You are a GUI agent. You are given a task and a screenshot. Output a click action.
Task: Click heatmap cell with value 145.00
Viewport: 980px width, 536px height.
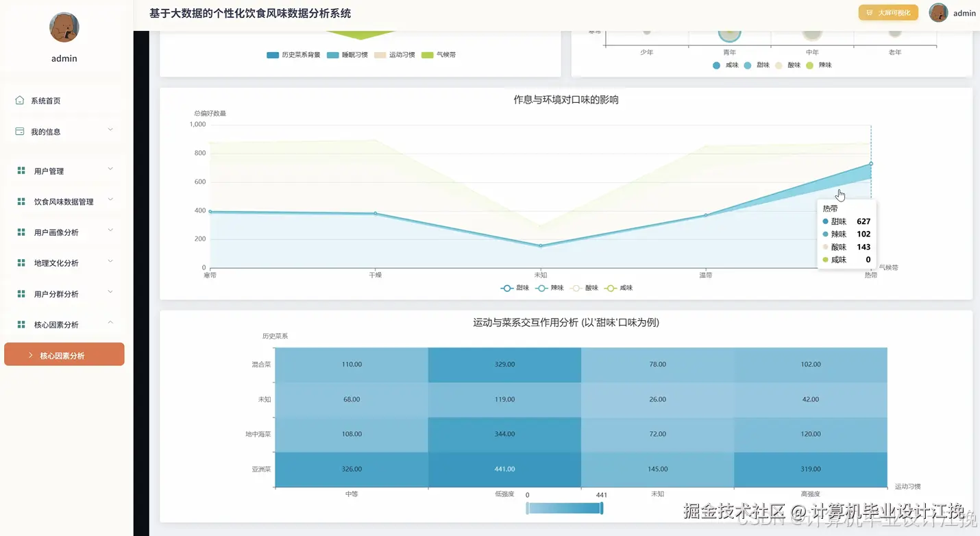click(657, 470)
